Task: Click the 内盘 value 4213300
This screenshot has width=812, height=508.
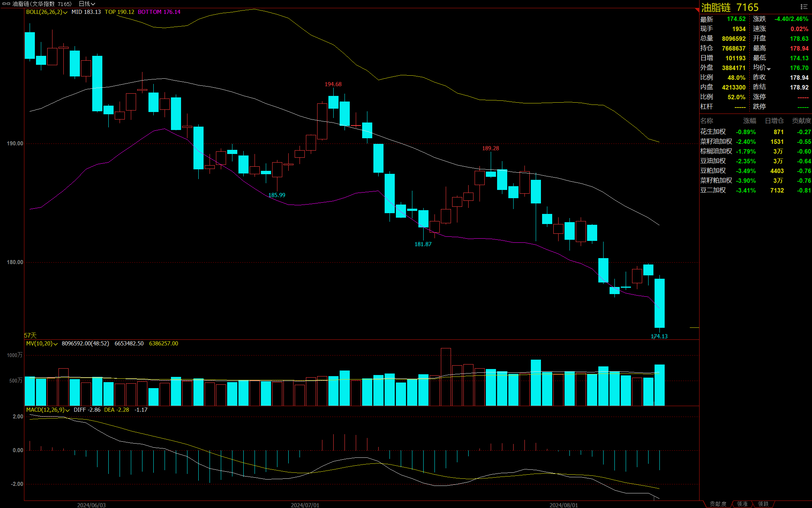Action: 734,87
